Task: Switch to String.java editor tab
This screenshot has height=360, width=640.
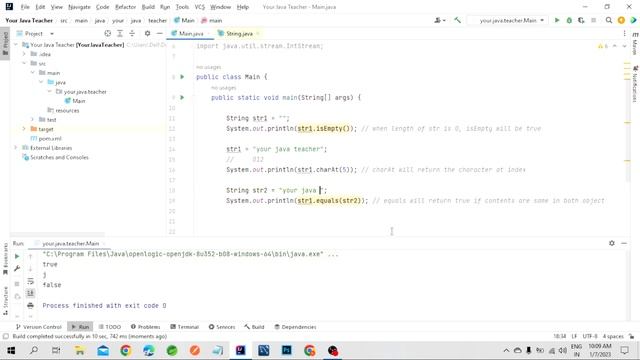Action: (x=239, y=33)
